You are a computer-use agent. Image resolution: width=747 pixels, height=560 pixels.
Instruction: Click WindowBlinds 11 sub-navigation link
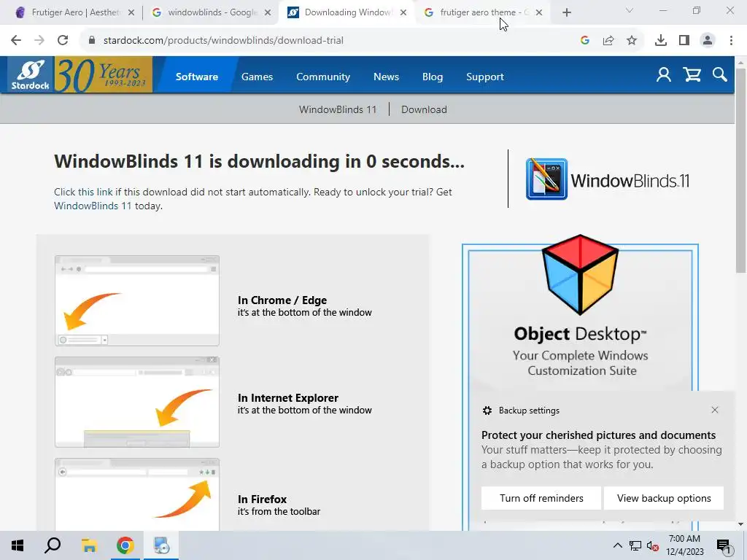338,109
